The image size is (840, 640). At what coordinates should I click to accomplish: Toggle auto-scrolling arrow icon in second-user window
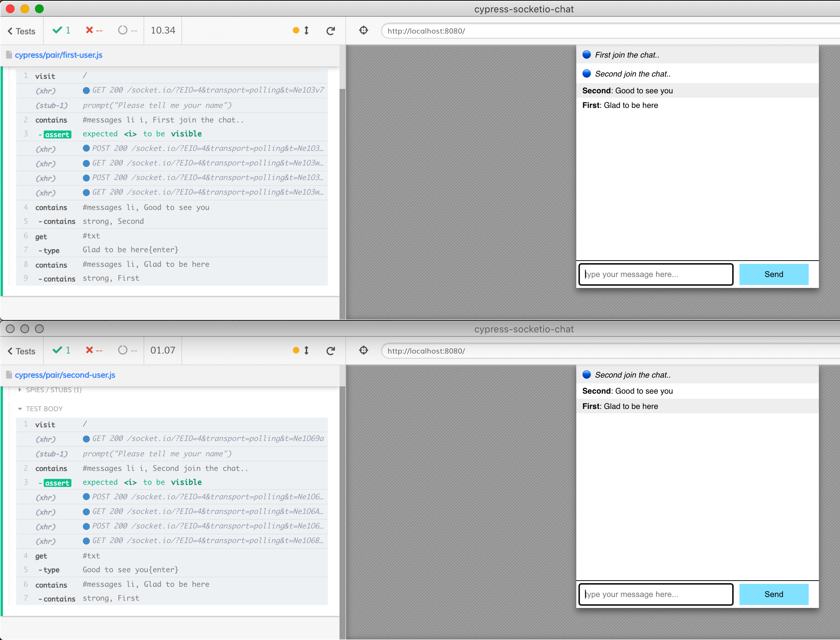[306, 350]
